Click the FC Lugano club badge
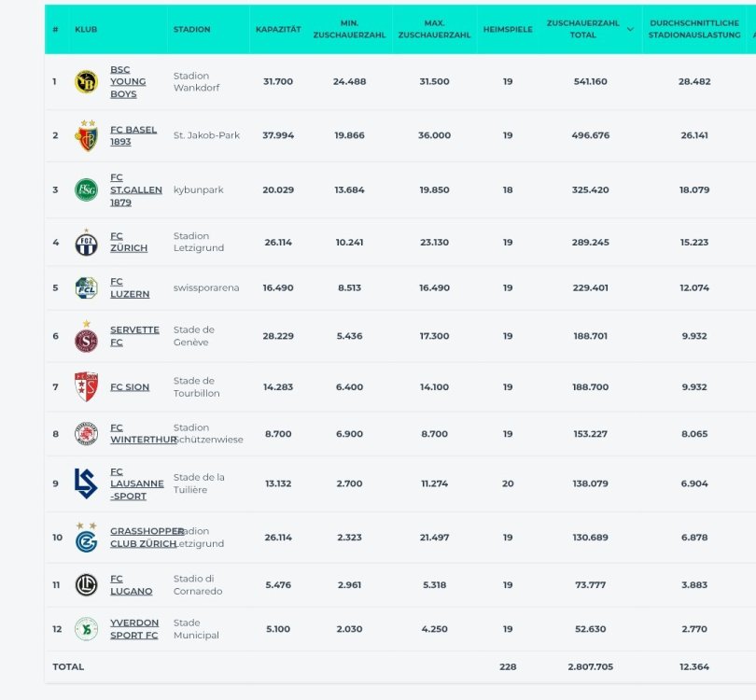756x700 pixels. 86,585
